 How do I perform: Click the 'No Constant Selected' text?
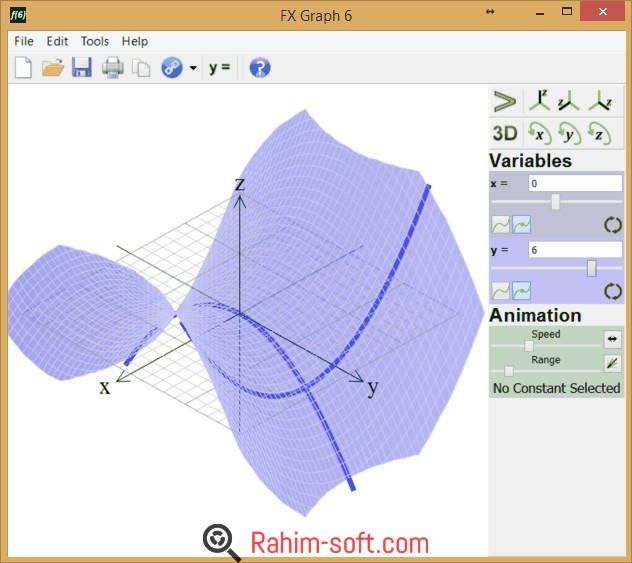click(x=557, y=388)
